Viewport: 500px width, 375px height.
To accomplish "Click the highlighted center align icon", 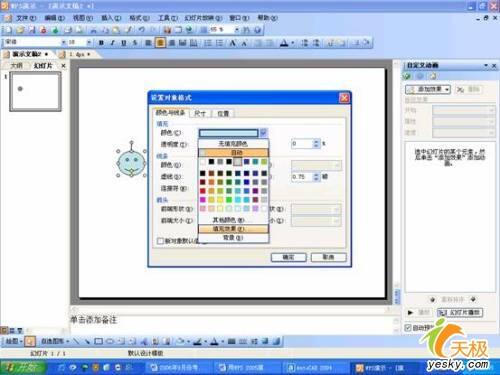I will pos(160,43).
